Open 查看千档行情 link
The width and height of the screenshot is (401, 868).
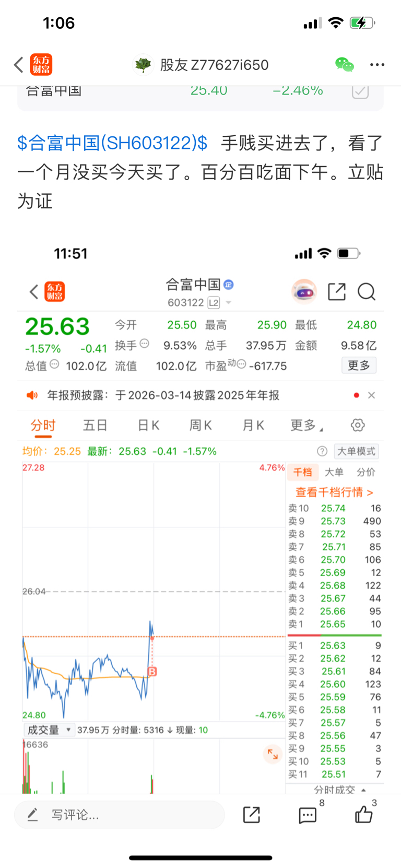tap(334, 492)
